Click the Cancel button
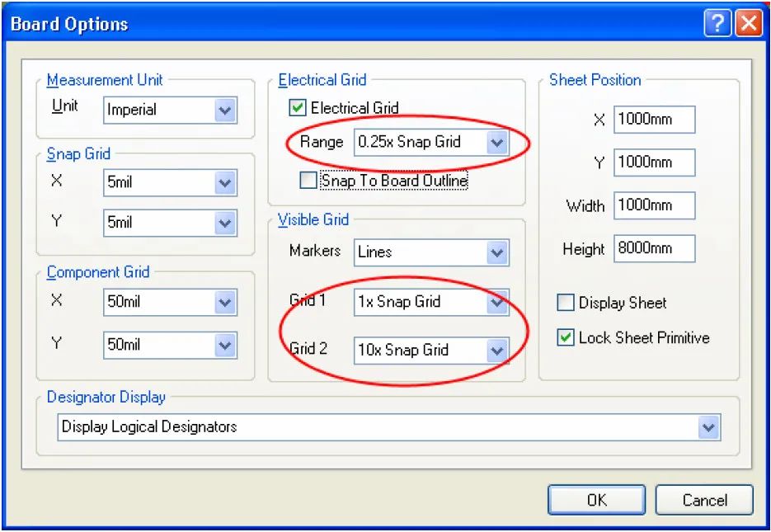The width and height of the screenshot is (771, 532). tap(704, 500)
